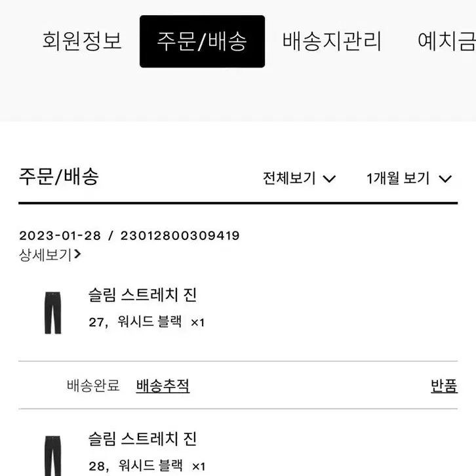Image resolution: width=476 pixels, height=476 pixels.
Task: Click the 28, 워시드 블랙 option text
Action: [x=136, y=466]
